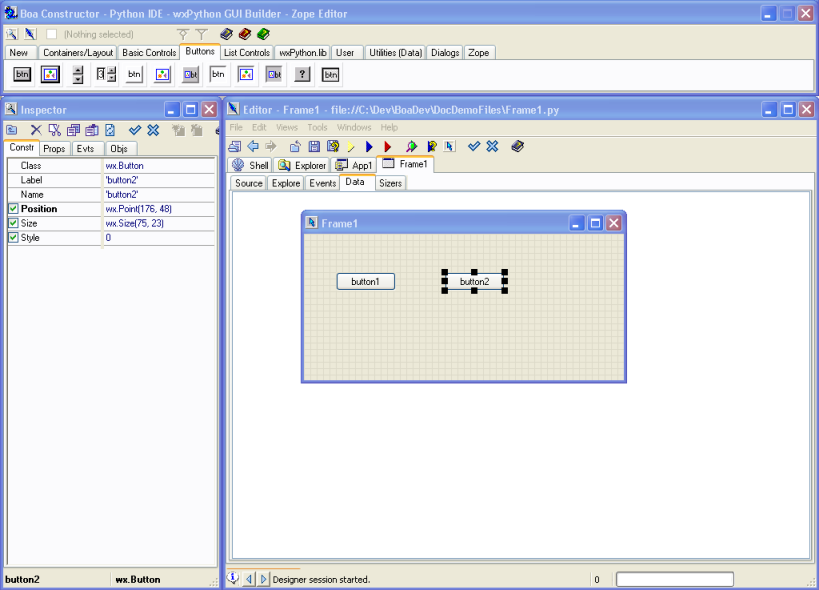
Task: Click the blue checkmark post icon in Inspector
Action: tap(135, 130)
